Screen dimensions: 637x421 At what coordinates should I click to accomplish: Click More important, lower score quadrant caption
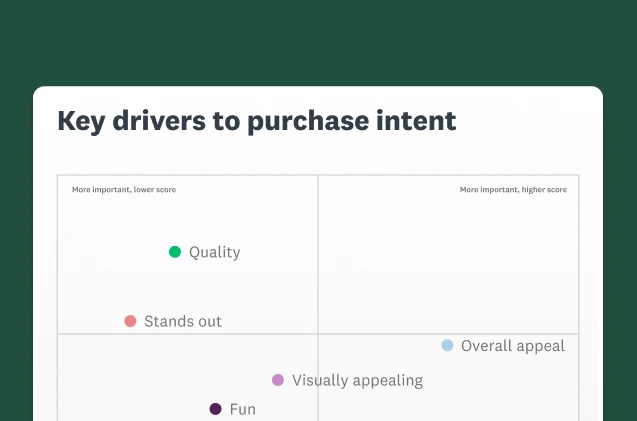124,190
